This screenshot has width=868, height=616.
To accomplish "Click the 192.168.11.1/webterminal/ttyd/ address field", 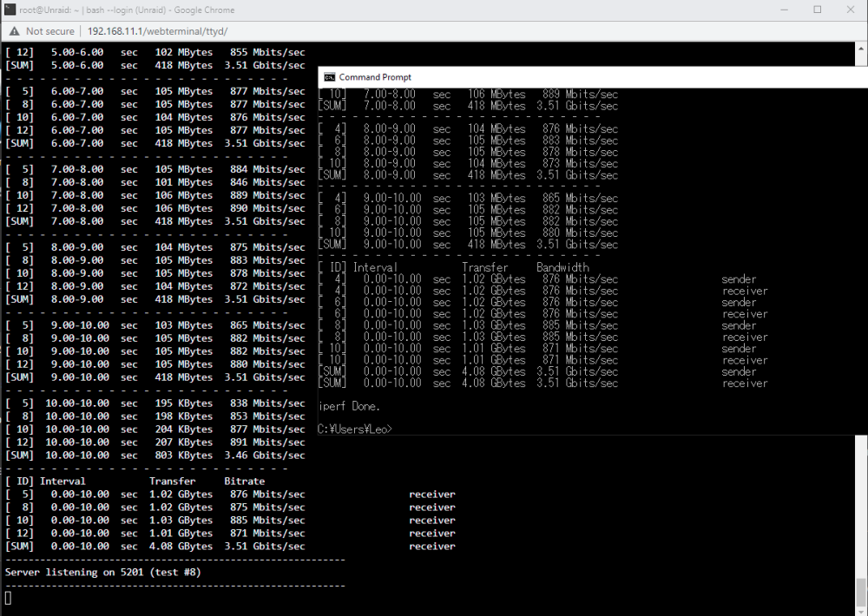I will 157,31.
